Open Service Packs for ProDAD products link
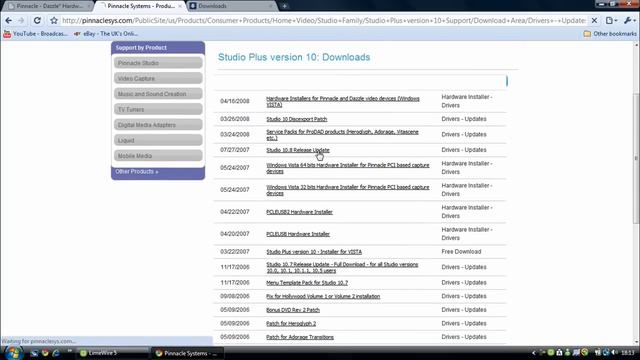This screenshot has width=640, height=360. [x=342, y=135]
